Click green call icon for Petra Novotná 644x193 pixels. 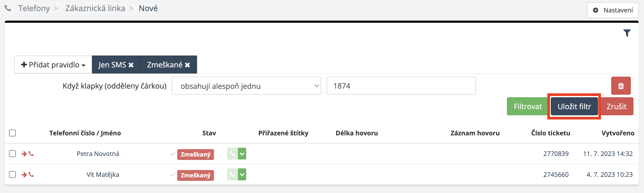click(232, 154)
